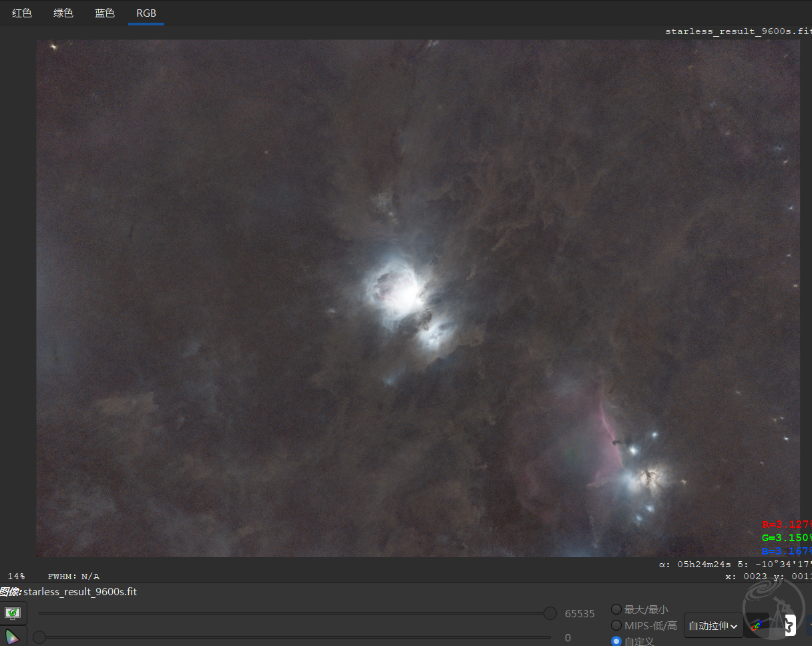Viewport: 812px width, 646px height.
Task: Click the 14% zoom level indicator
Action: click(x=17, y=576)
